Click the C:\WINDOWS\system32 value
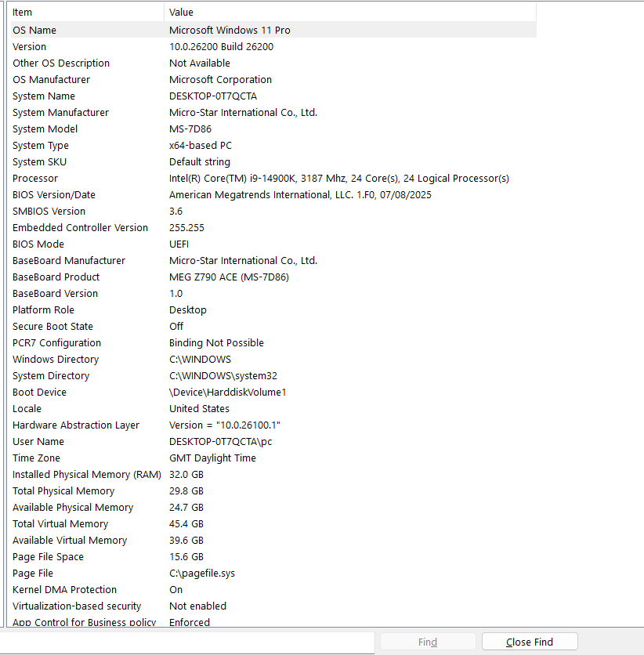Screen dimensions: 644x655 (x=223, y=375)
